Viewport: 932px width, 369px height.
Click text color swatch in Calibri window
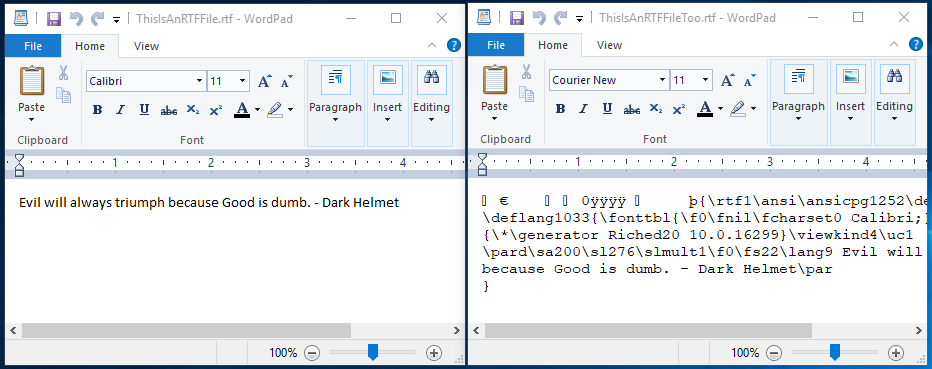coord(242,110)
